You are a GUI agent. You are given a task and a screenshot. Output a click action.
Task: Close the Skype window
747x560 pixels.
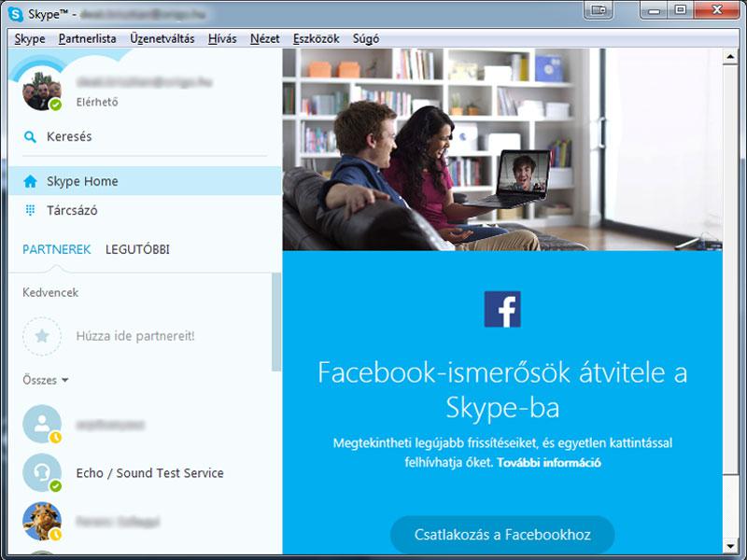coord(717,10)
